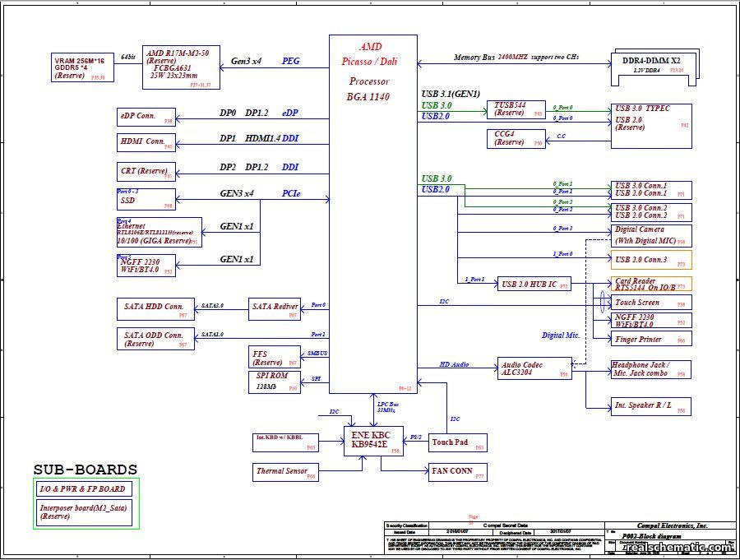Click the CRT (Reserve) block
The width and height of the screenshot is (740, 560).
coord(145,171)
